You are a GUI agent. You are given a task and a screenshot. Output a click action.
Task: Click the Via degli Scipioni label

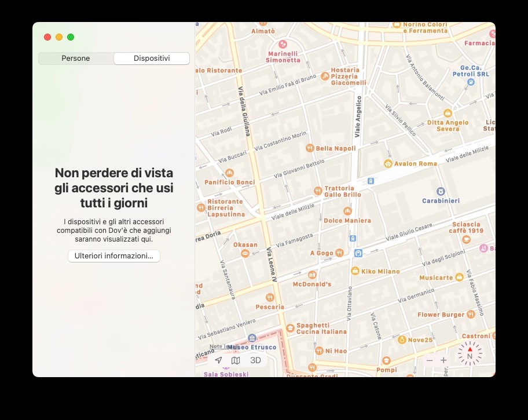coord(444,258)
